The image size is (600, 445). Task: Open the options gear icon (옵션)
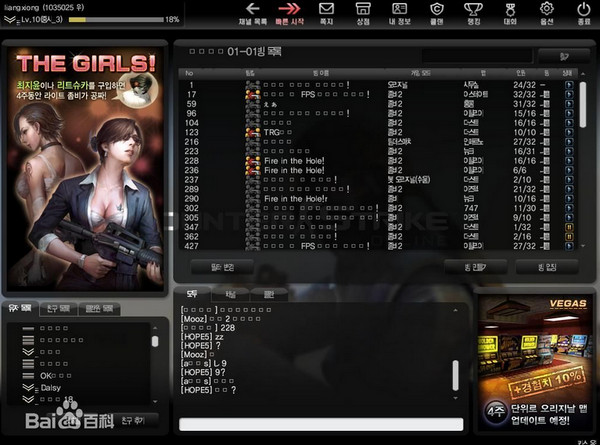point(547,14)
